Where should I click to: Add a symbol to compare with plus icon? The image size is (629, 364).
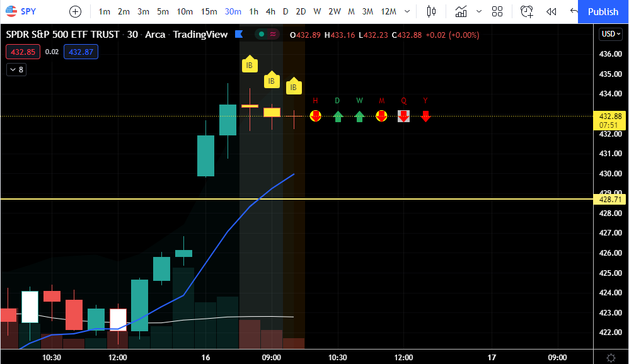75,11
